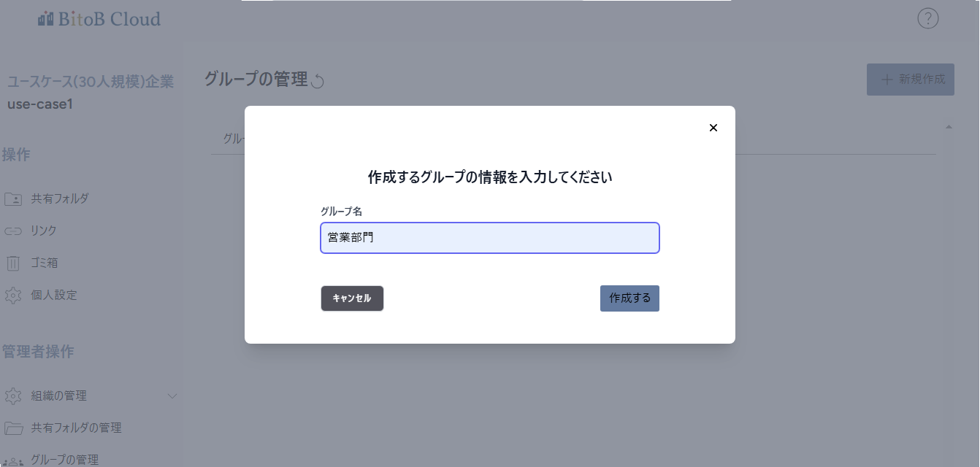The image size is (980, 467).
Task: Open リンク menu item
Action: pos(44,231)
